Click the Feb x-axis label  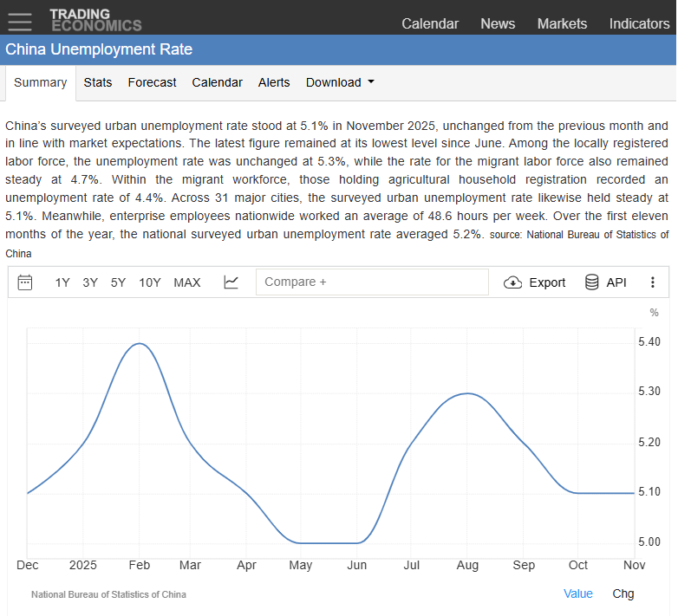(x=140, y=565)
